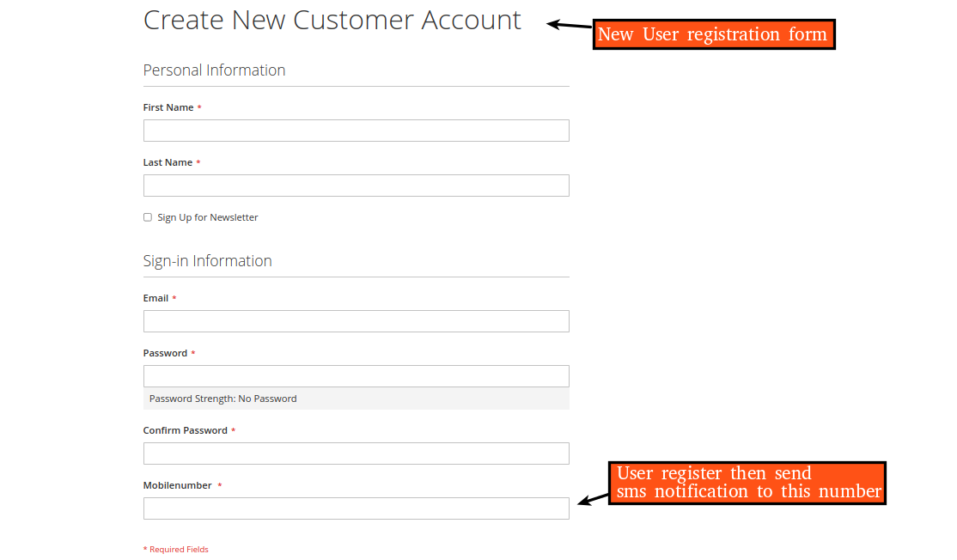Click the Personal Information section header
Image resolution: width=957 pixels, height=560 pixels.
214,70
